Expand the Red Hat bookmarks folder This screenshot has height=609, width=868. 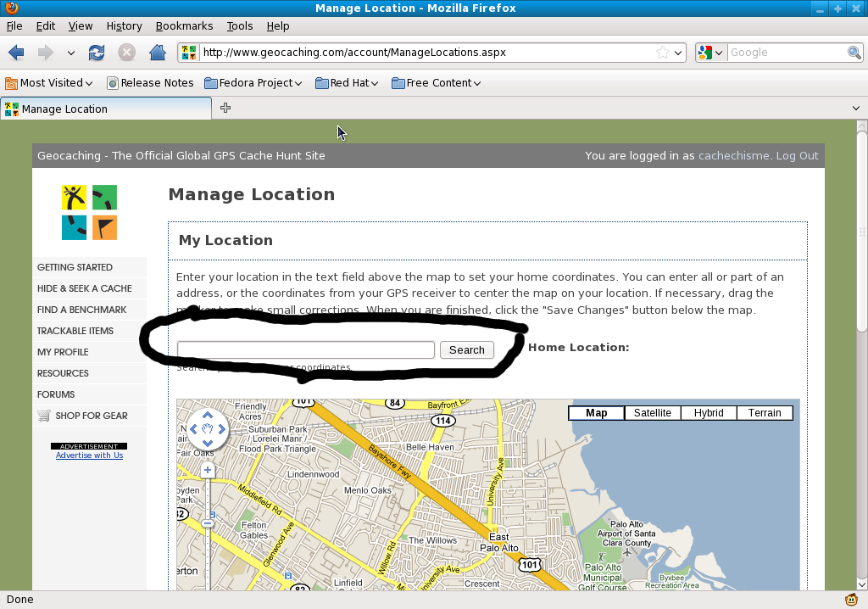[x=347, y=83]
